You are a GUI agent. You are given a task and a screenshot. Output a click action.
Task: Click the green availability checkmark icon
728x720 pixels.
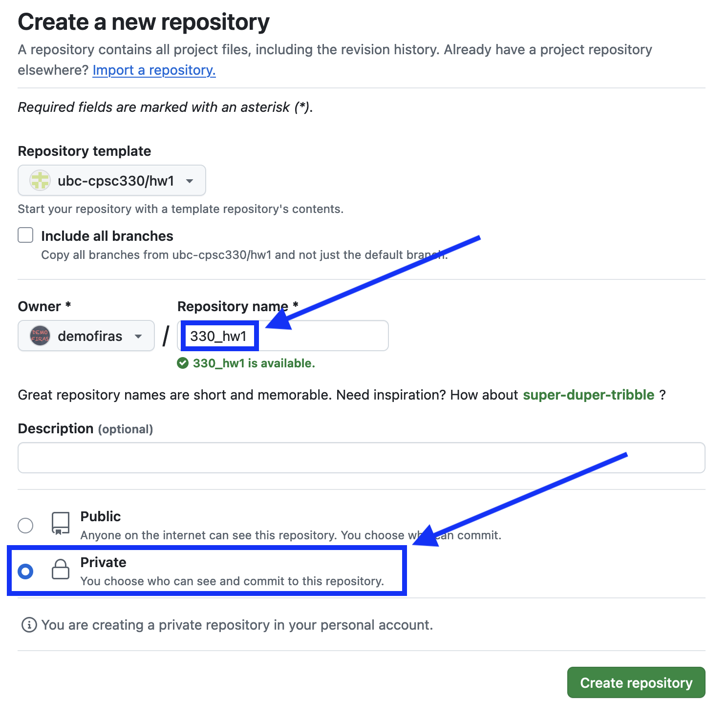tap(183, 363)
